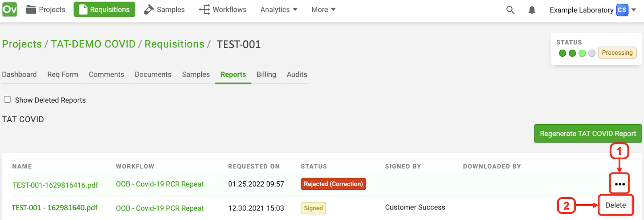The width and height of the screenshot is (644, 220).
Task: Click the DOWNLOADED BY column header
Action: (x=492, y=167)
